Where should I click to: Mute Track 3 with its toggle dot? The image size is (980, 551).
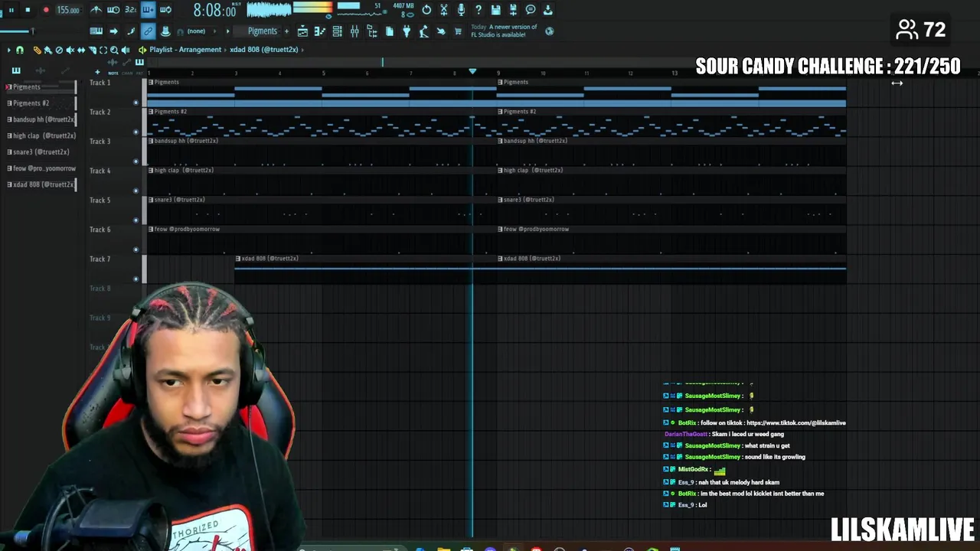point(136,161)
